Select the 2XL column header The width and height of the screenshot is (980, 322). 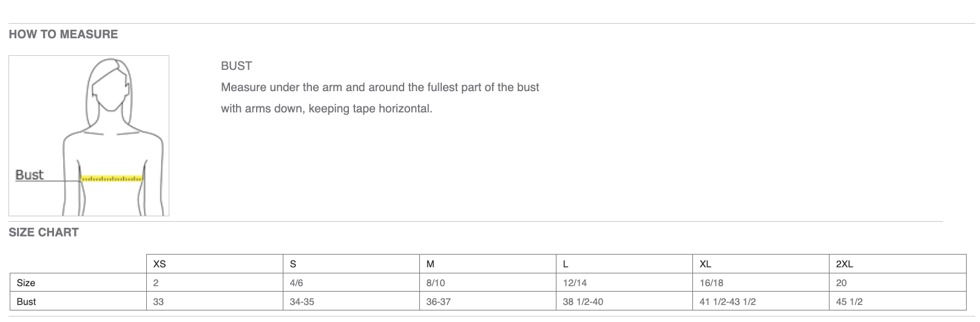[844, 264]
